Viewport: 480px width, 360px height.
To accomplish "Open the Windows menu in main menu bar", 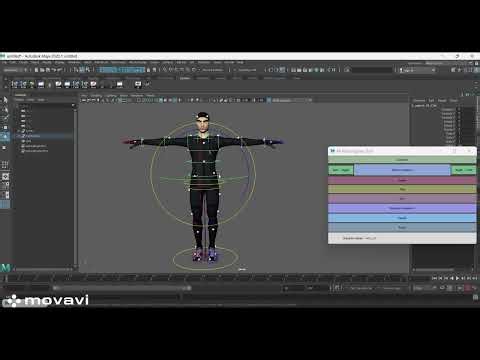I will tap(74, 62).
